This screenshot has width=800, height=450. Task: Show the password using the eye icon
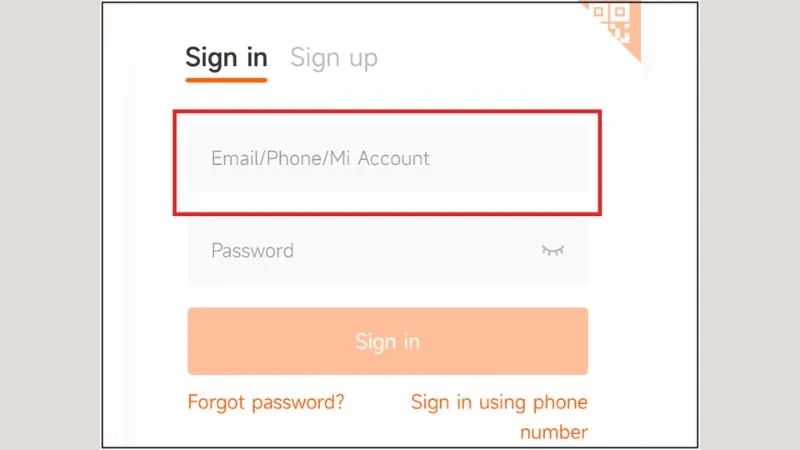[553, 250]
